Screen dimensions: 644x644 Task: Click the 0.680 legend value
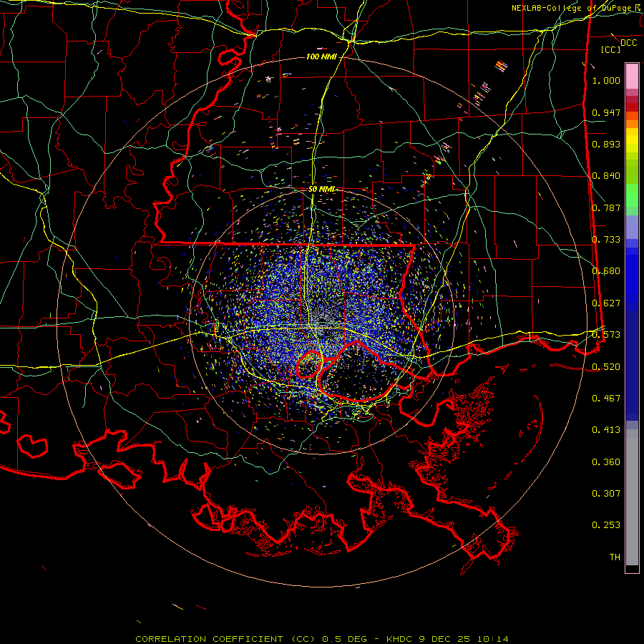[606, 271]
